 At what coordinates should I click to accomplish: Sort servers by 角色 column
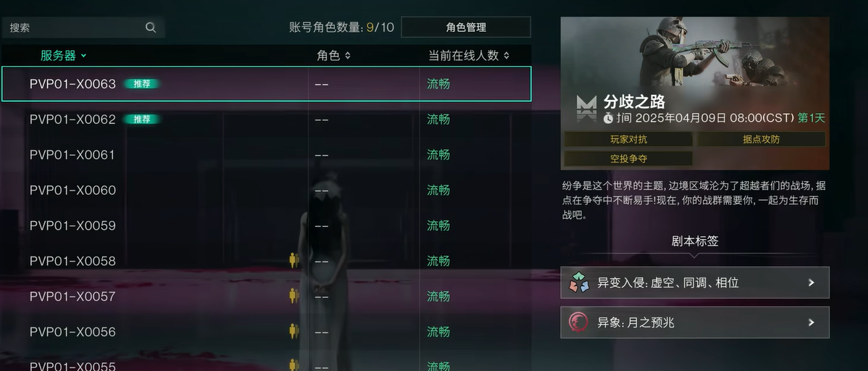pyautogui.click(x=333, y=55)
